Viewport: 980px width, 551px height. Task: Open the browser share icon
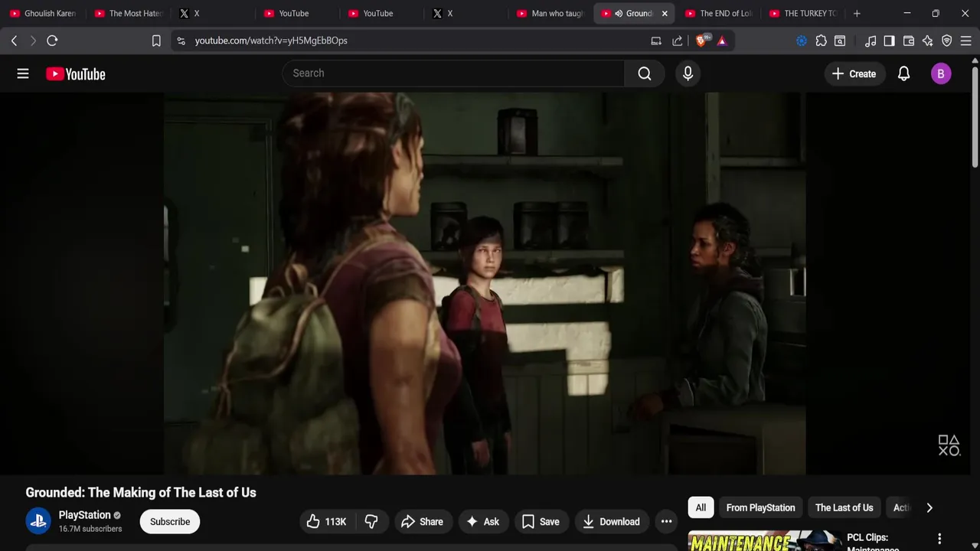click(678, 41)
